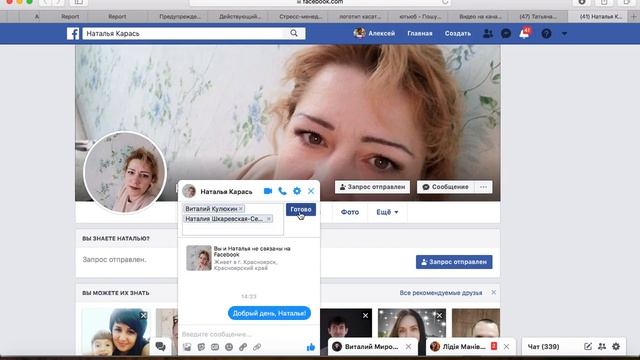This screenshot has height=360, width=640.
Task: Open chat bar settings gear
Action: coord(616,347)
